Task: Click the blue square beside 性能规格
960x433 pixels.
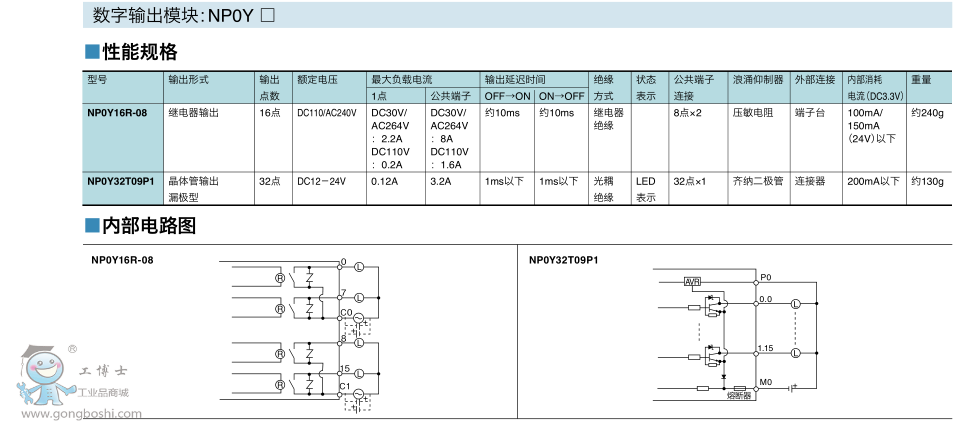Action: 91,51
